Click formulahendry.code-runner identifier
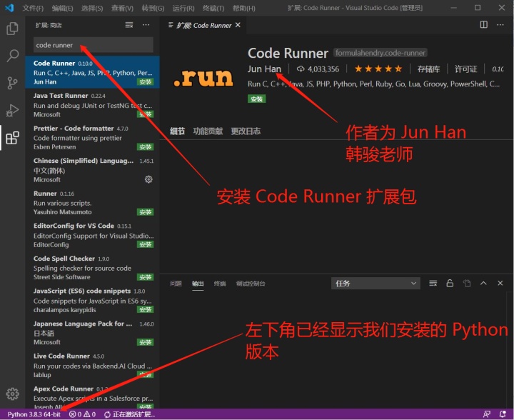Image resolution: width=514 pixels, height=420 pixels. (x=381, y=53)
